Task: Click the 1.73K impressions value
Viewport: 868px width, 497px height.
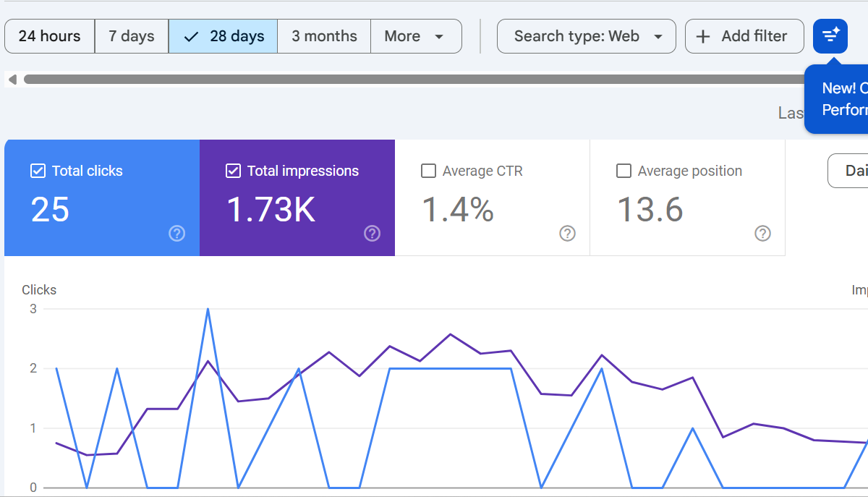Action: [x=271, y=210]
